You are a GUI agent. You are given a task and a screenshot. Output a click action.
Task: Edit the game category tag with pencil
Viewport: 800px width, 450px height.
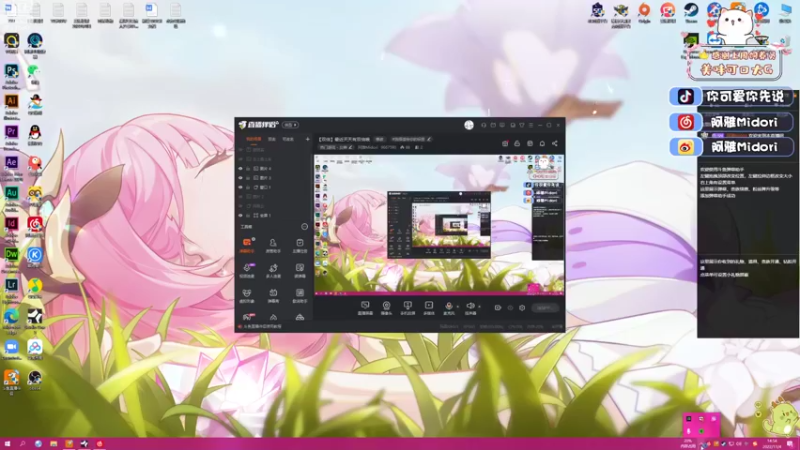coord(351,147)
